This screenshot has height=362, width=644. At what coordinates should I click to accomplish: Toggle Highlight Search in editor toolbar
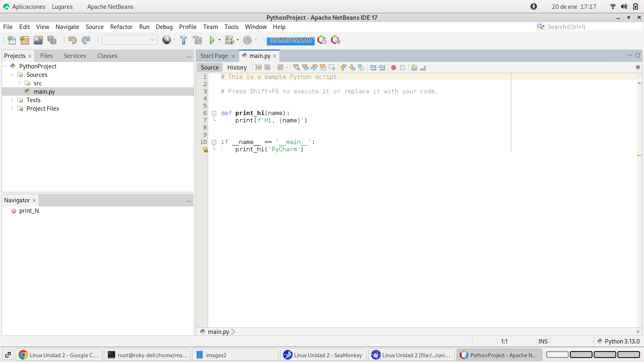tap(323, 68)
